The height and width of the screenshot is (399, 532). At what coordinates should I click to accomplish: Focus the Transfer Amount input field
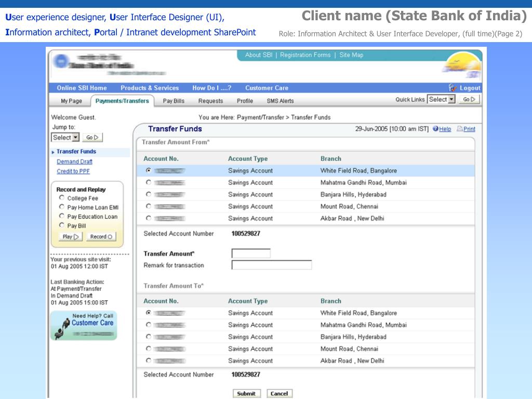(x=251, y=254)
